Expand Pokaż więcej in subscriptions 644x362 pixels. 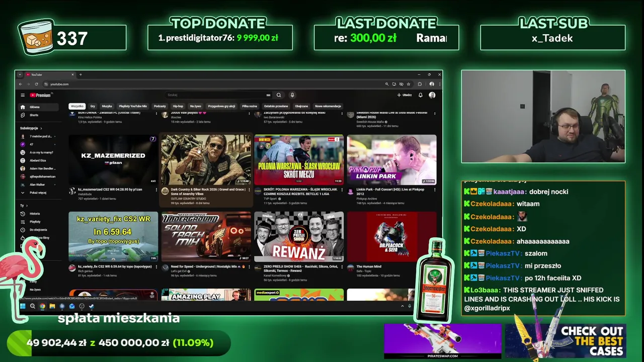click(38, 193)
